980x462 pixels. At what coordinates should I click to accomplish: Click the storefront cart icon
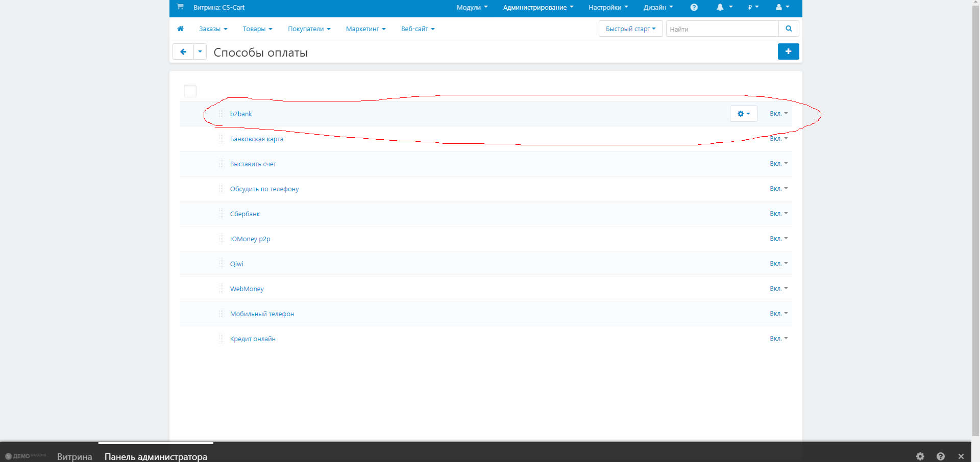click(x=180, y=7)
